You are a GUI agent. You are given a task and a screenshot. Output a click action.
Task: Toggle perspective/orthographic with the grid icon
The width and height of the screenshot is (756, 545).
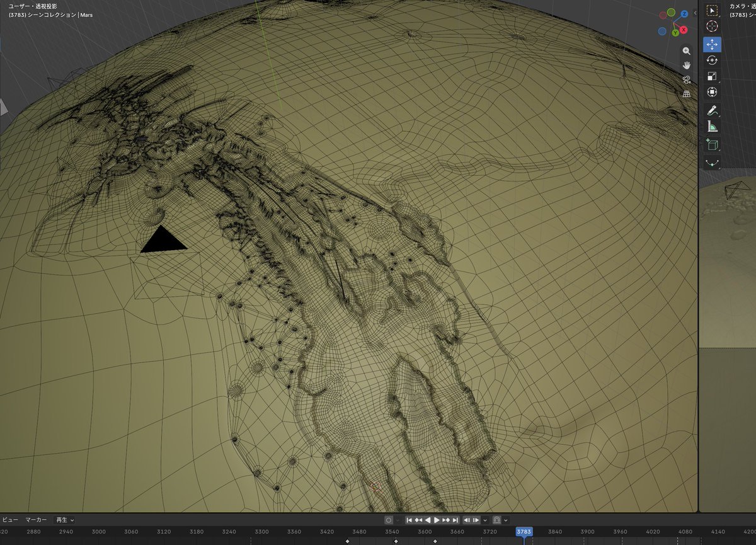click(x=686, y=94)
